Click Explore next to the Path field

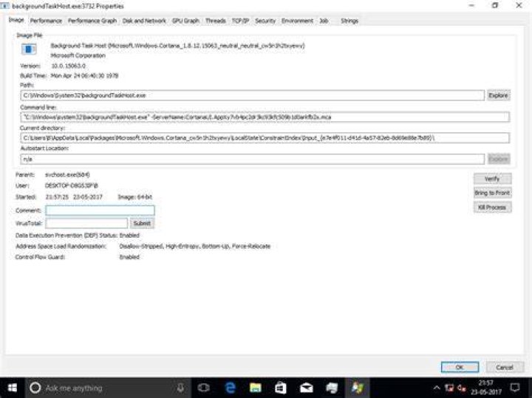499,95
